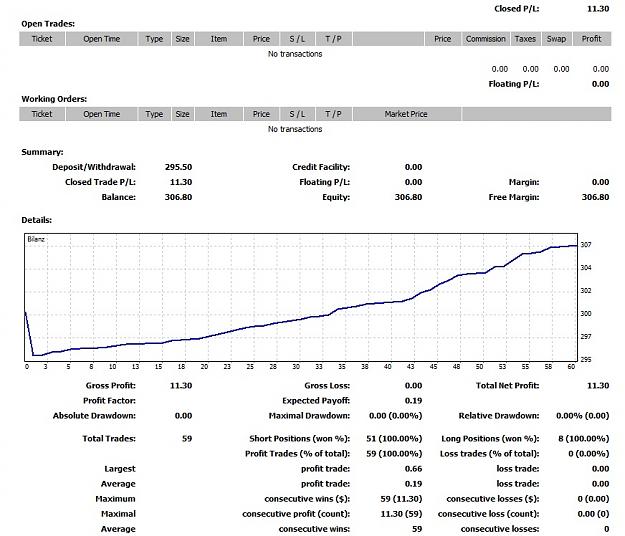Viewport: 625px width, 536px height.
Task: Click 'No transactions' under Working Orders
Action: click(x=295, y=129)
